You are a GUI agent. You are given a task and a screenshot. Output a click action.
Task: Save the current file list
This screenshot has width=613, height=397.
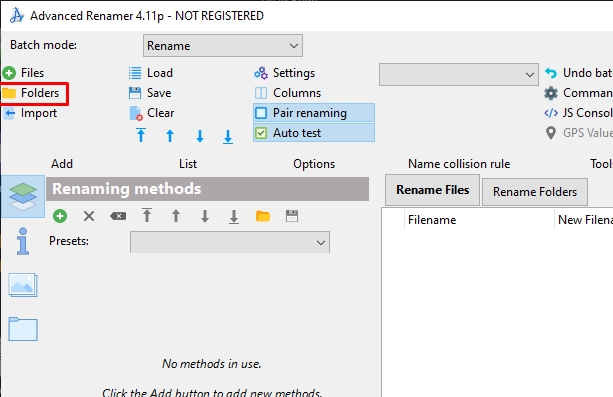click(x=150, y=93)
